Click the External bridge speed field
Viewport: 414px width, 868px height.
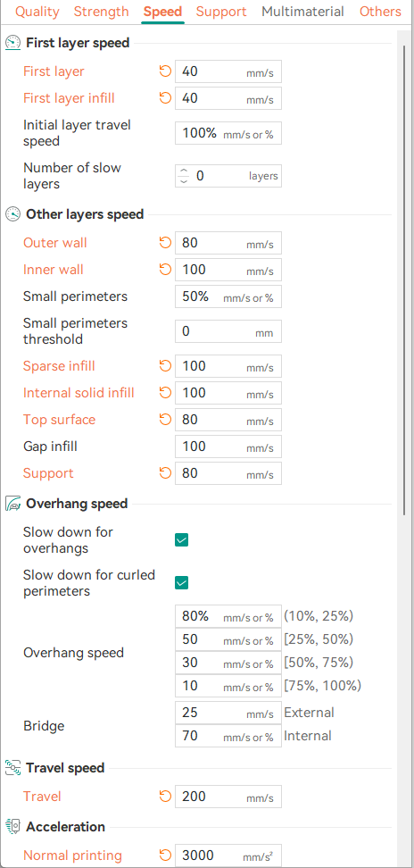point(228,713)
